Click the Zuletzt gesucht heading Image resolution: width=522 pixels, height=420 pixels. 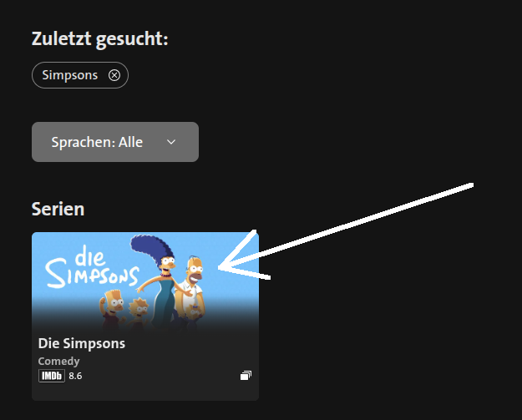coord(99,39)
